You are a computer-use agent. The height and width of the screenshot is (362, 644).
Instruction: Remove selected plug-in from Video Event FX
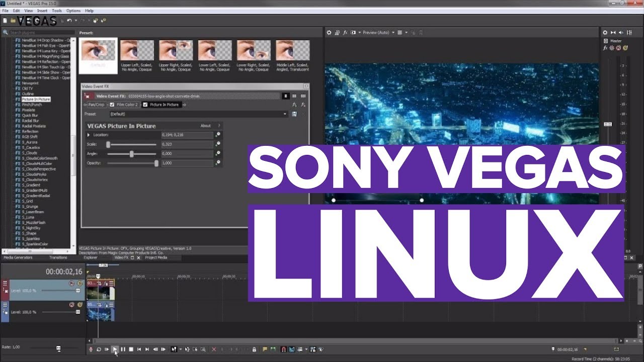click(303, 105)
